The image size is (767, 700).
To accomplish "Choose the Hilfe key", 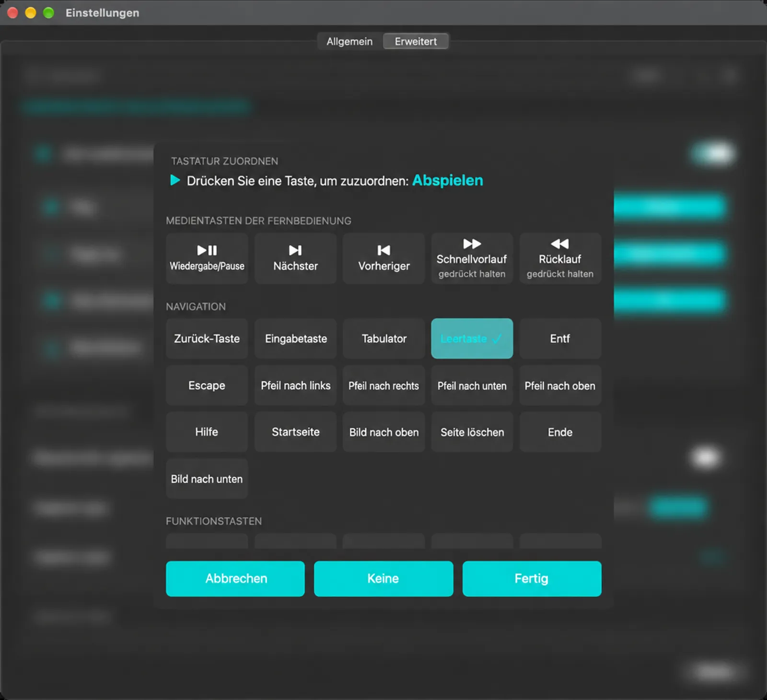I will 207,432.
